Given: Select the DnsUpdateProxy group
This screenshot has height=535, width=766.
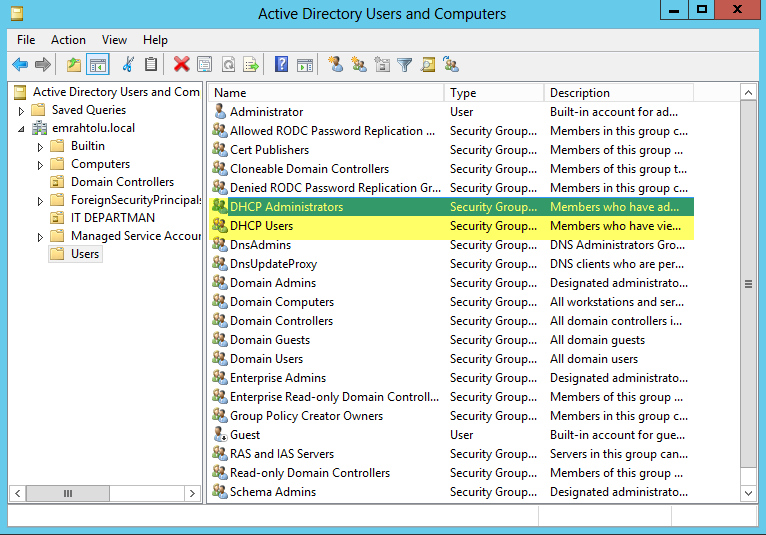Looking at the screenshot, I should [x=273, y=264].
